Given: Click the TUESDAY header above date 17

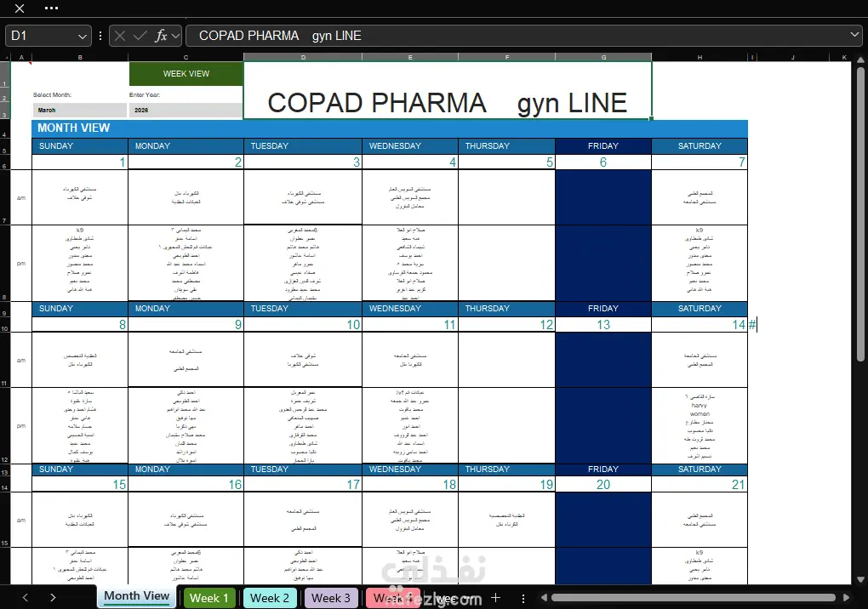Looking at the screenshot, I should pos(303,469).
